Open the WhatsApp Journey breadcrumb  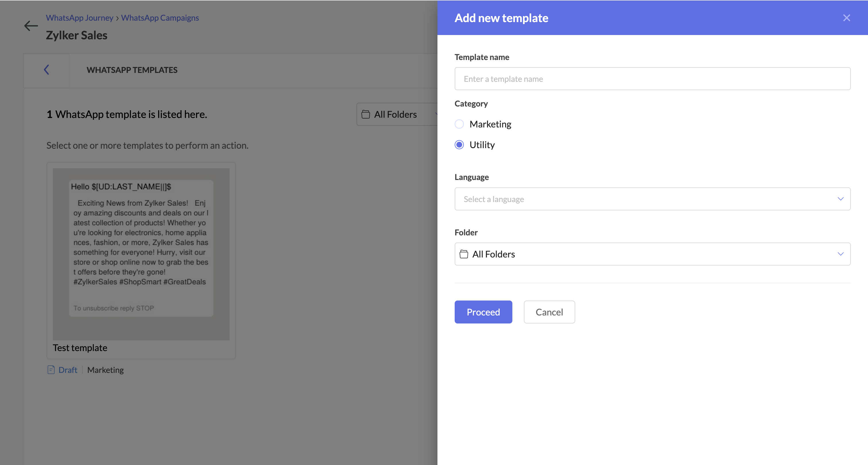coord(80,18)
